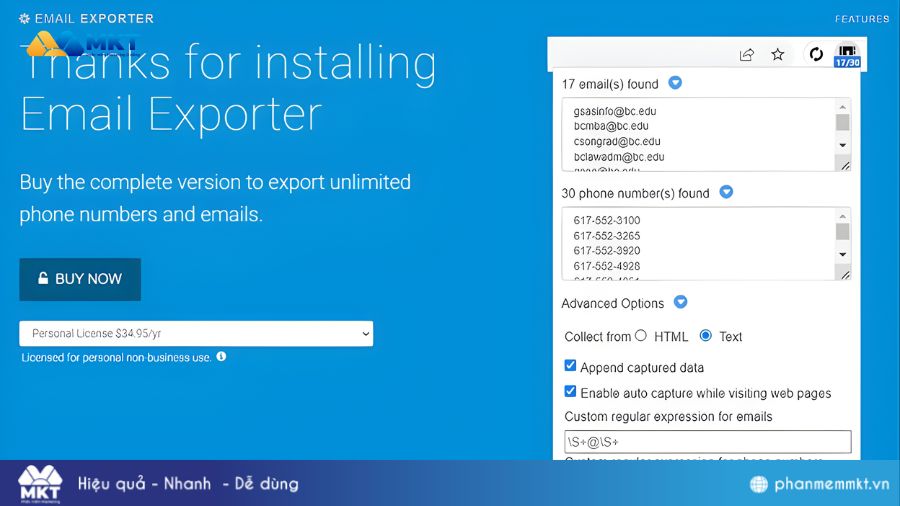
Task: Click the globe icon near phanmemmkt.vn
Action: coord(759,484)
